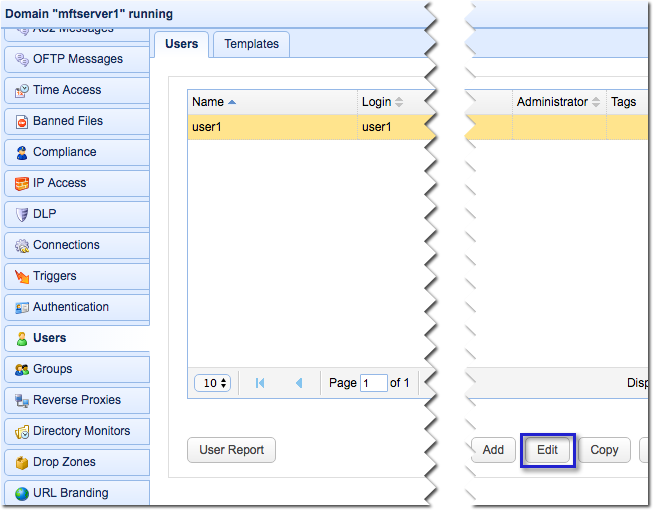Click the Reverse Proxies computers icon
This screenshot has width=653, height=510.
click(22, 401)
